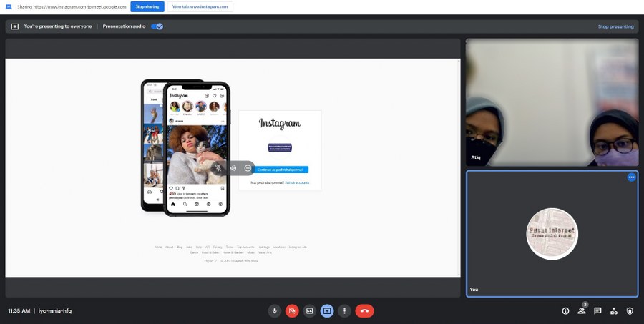
Task: Open the Privacy footer link
Action: tap(218, 247)
